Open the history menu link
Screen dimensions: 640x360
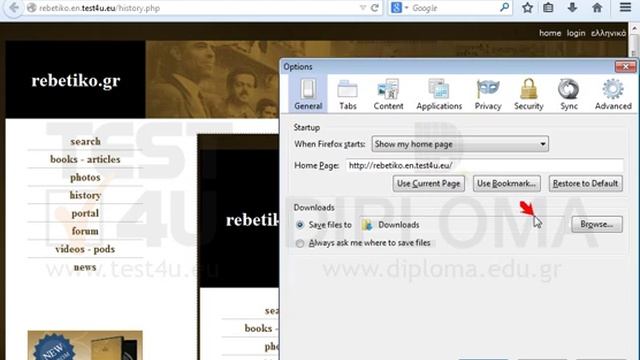pos(85,195)
